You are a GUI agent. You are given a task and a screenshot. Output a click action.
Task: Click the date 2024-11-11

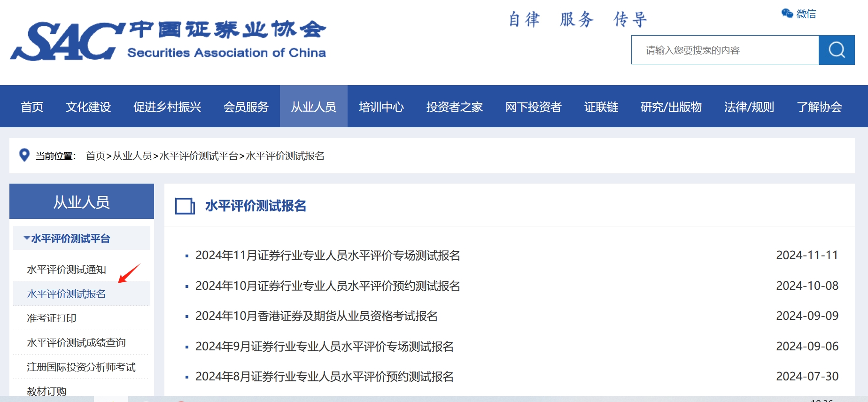pos(807,255)
